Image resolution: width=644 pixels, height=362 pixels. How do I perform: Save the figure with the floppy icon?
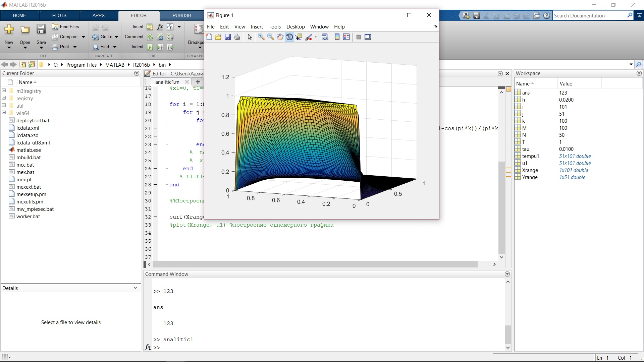tap(228, 37)
